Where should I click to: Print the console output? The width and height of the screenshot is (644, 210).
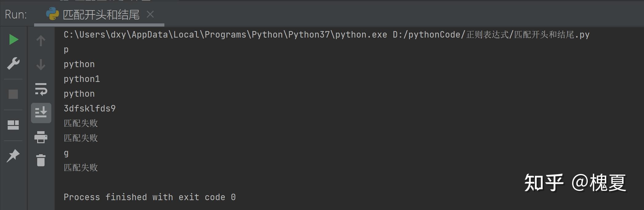41,137
